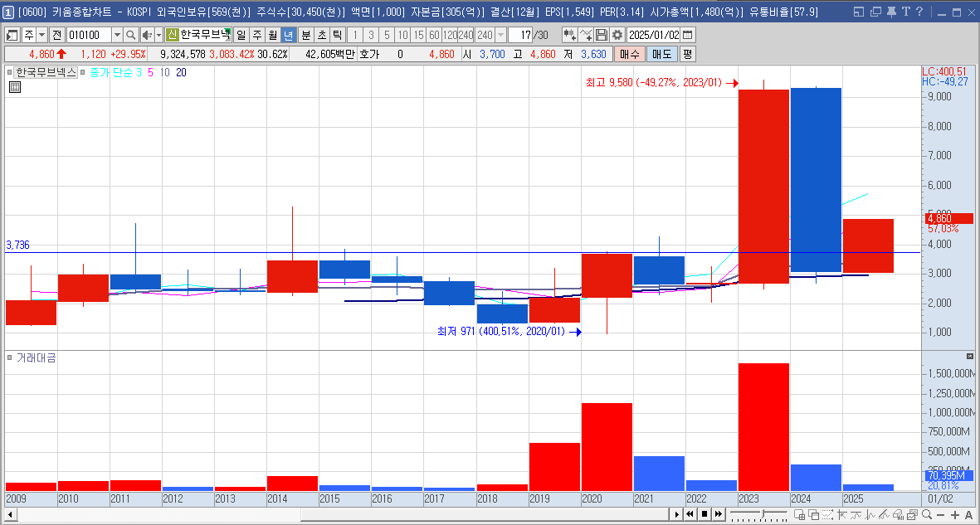Screen dimensions: 980x525
Task: Open the speaker options dropdown arrow
Action: pyautogui.click(x=158, y=35)
